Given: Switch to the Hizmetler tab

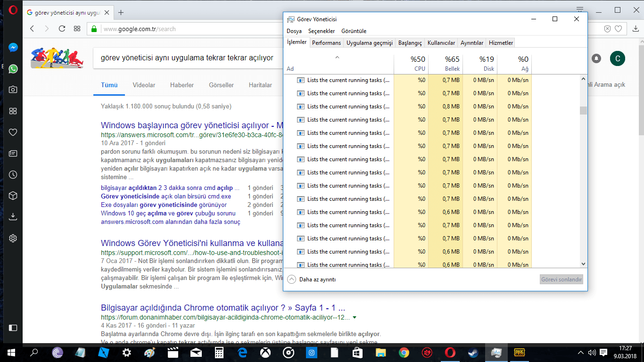Looking at the screenshot, I should point(501,43).
